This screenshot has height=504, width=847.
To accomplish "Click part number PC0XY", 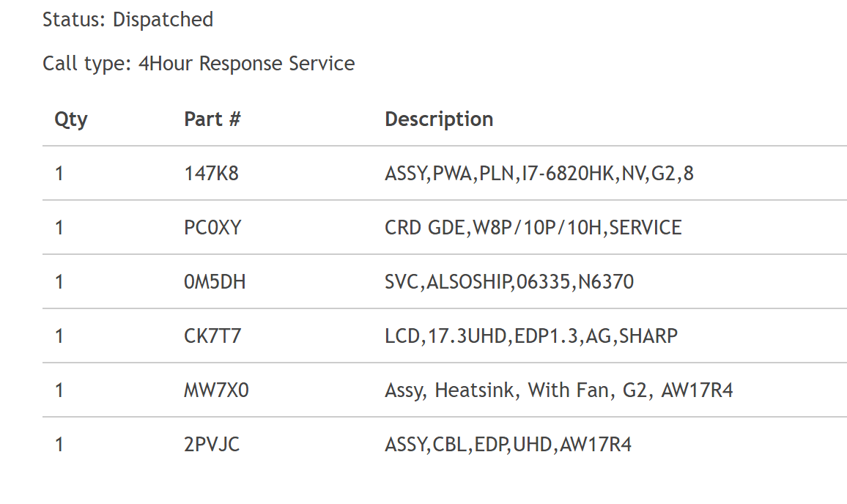I will click(212, 227).
